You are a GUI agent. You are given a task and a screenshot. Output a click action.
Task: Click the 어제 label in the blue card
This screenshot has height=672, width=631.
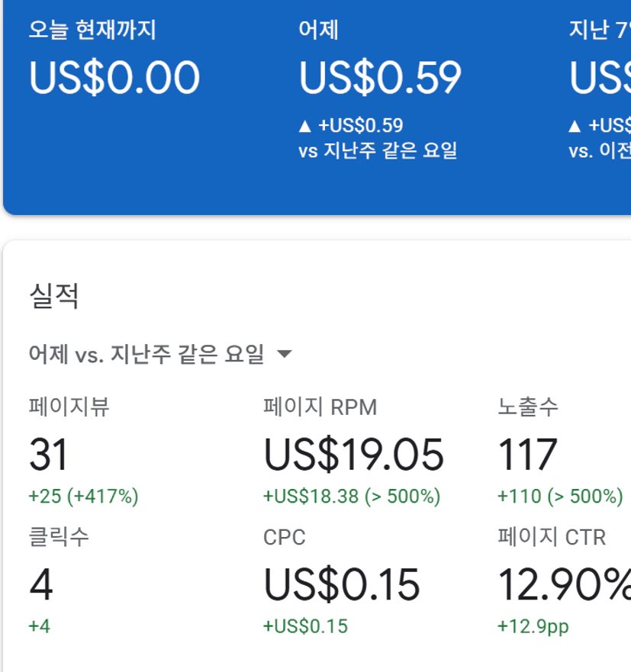click(318, 31)
